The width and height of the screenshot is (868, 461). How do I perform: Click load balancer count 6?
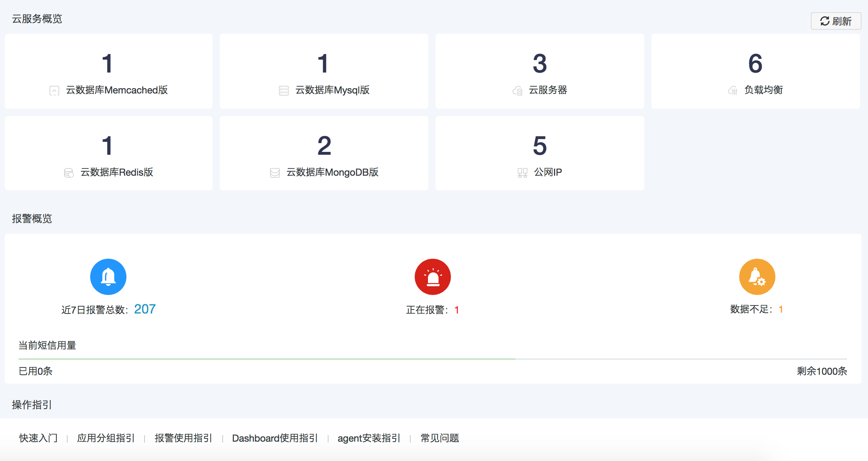(755, 64)
